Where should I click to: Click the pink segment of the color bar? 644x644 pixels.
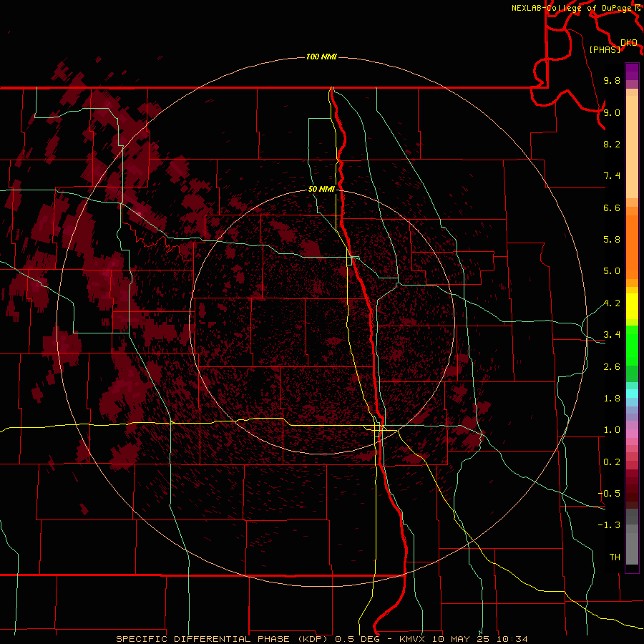632,434
